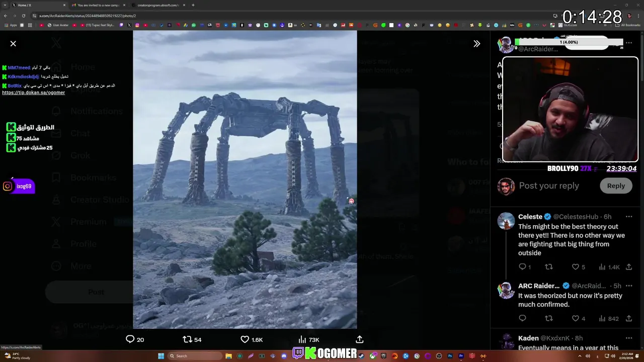Like Celeste's comment with 5 likes

(578, 267)
